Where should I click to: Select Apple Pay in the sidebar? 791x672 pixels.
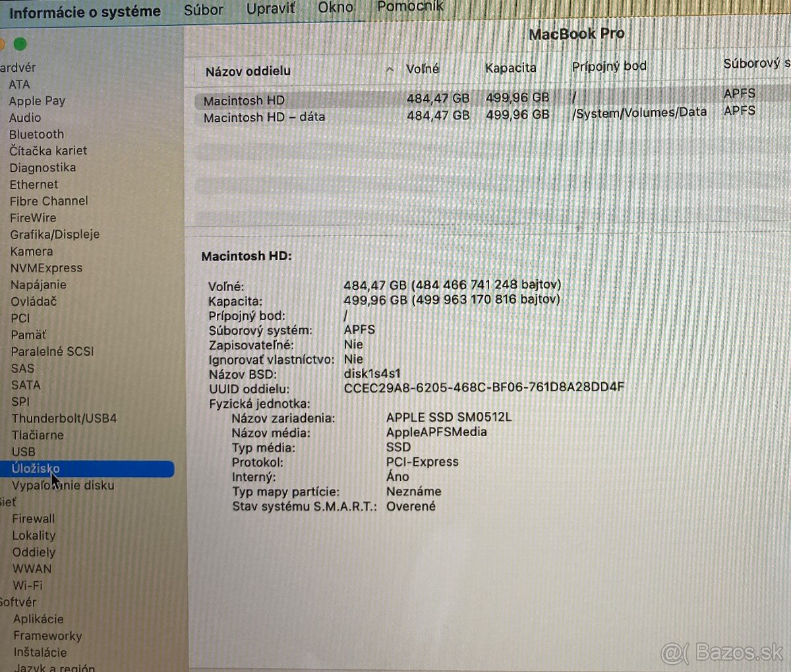37,101
